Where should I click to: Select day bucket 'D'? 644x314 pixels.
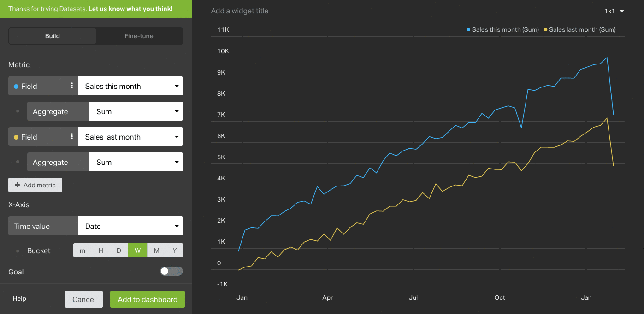pyautogui.click(x=119, y=250)
